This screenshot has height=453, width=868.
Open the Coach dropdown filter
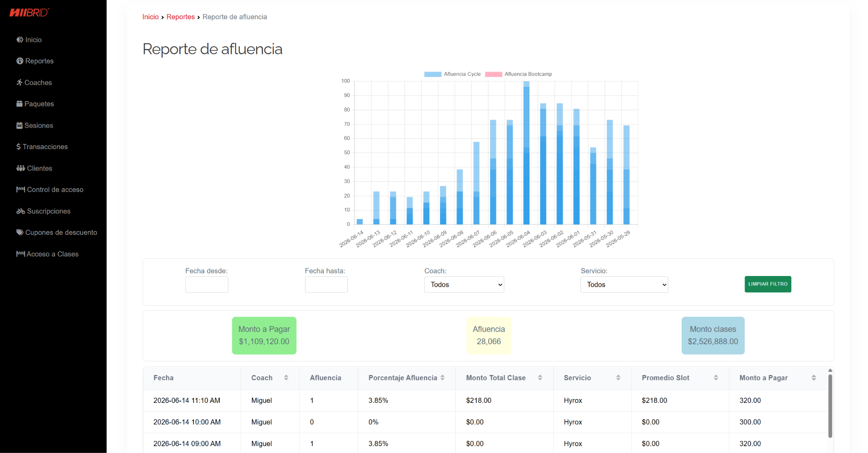[x=464, y=285]
